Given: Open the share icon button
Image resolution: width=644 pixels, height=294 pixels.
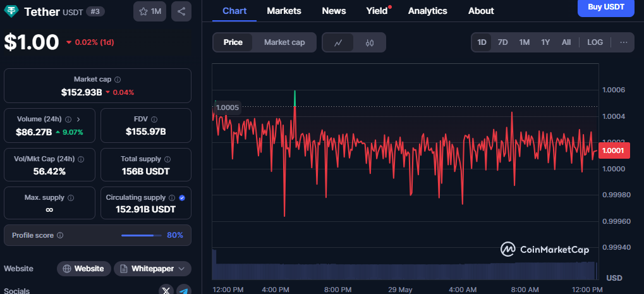Looking at the screenshot, I should click(x=181, y=11).
